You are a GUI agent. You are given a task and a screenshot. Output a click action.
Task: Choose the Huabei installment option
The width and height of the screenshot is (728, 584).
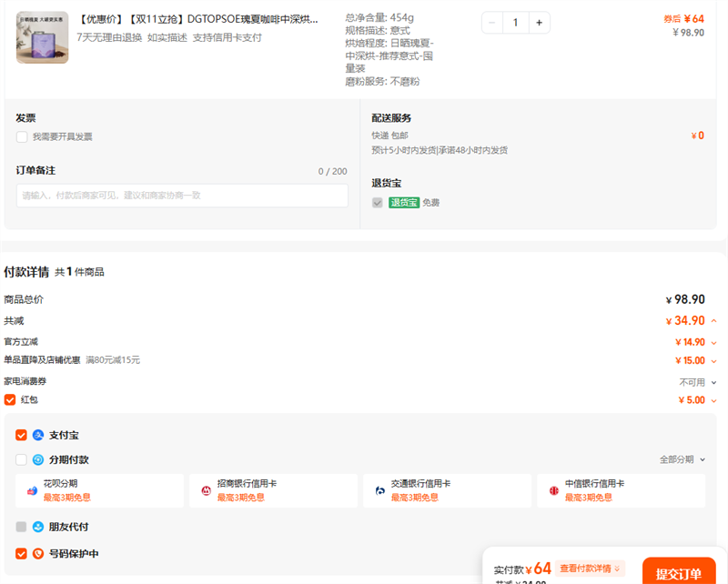(99, 490)
